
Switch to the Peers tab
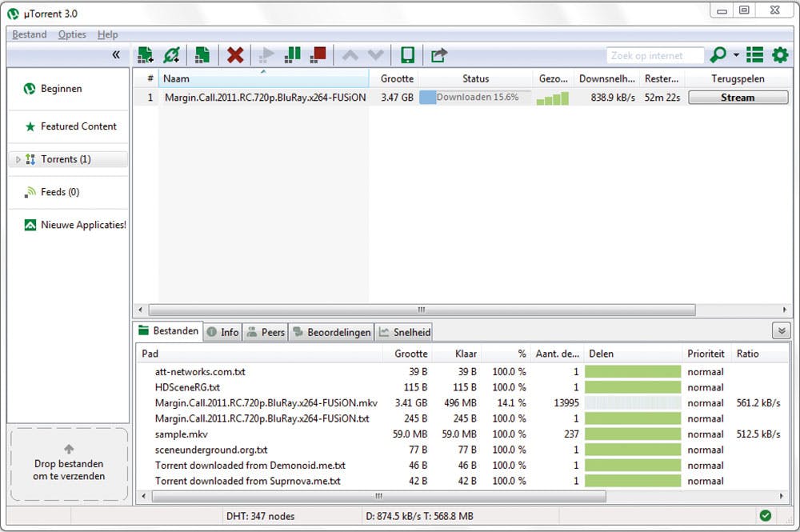coord(266,332)
